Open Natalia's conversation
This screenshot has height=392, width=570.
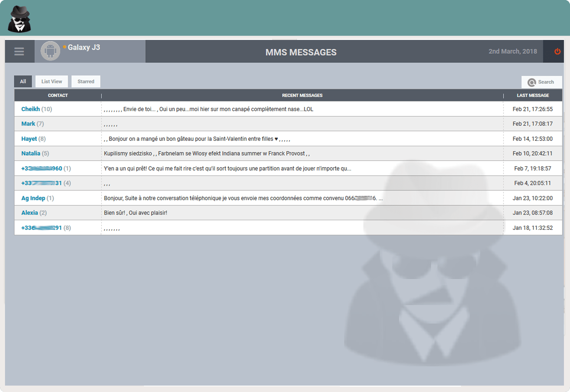[x=31, y=153]
